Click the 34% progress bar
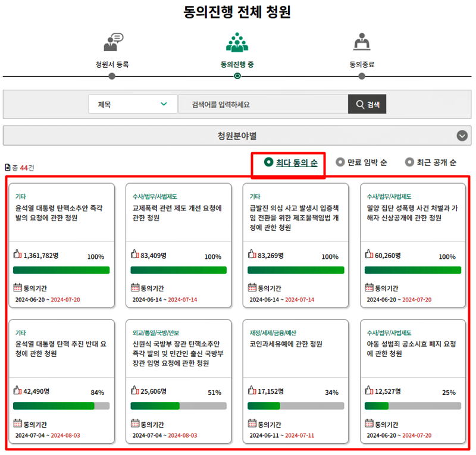The height and width of the screenshot is (455, 476). tap(296, 406)
